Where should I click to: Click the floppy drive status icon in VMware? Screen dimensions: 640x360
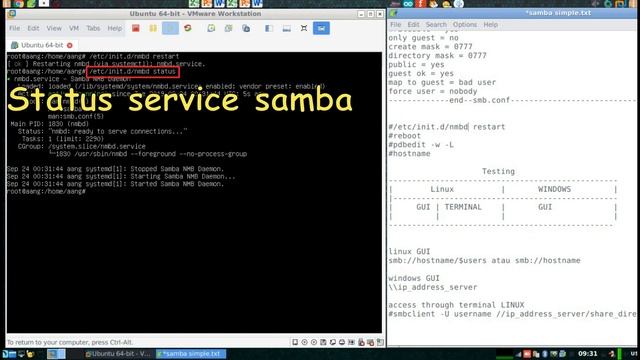pos(323,342)
